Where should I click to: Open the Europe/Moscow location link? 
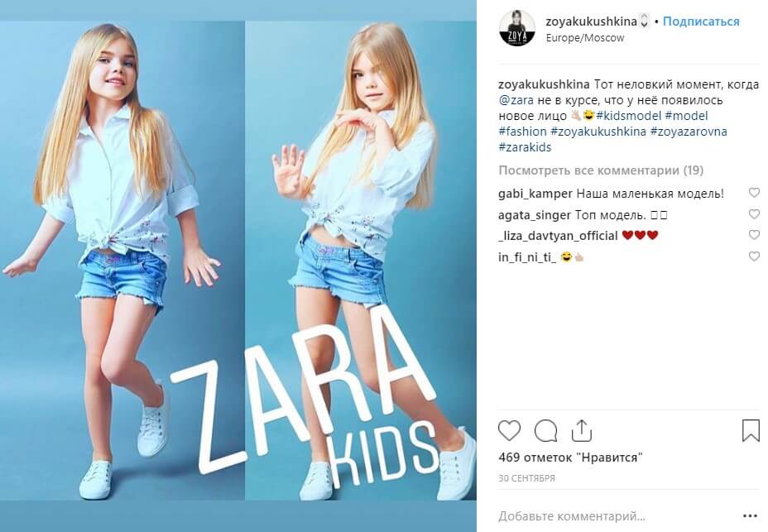[x=585, y=38]
